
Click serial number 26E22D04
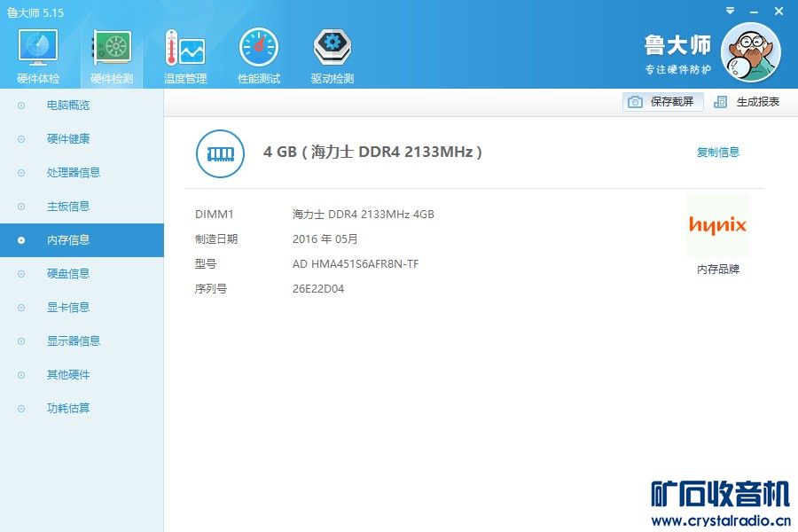[x=318, y=289]
